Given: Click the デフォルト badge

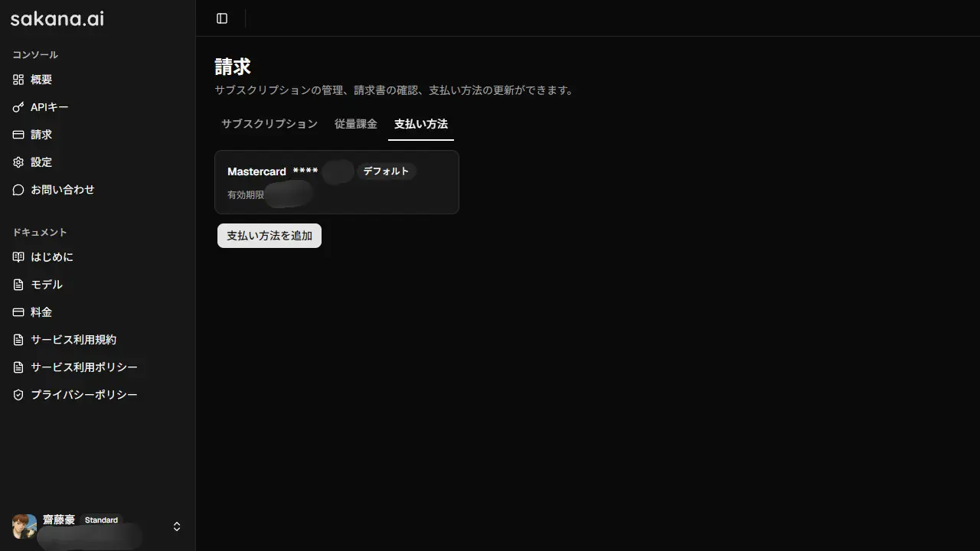Looking at the screenshot, I should tap(386, 171).
